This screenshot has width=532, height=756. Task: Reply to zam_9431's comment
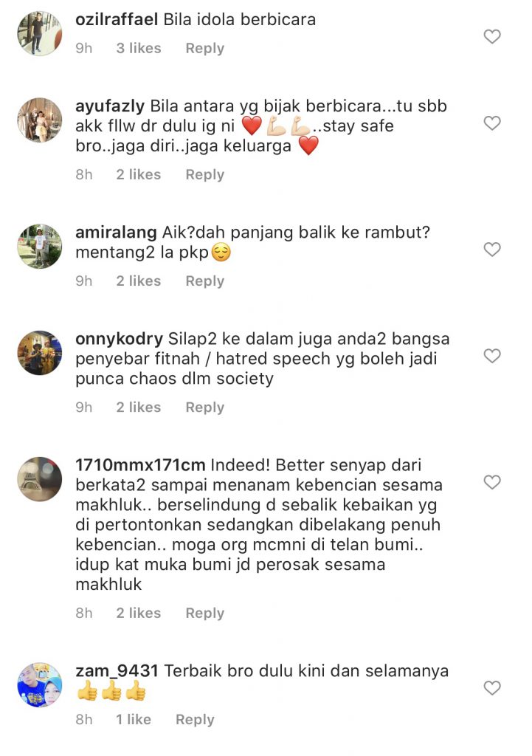195,720
